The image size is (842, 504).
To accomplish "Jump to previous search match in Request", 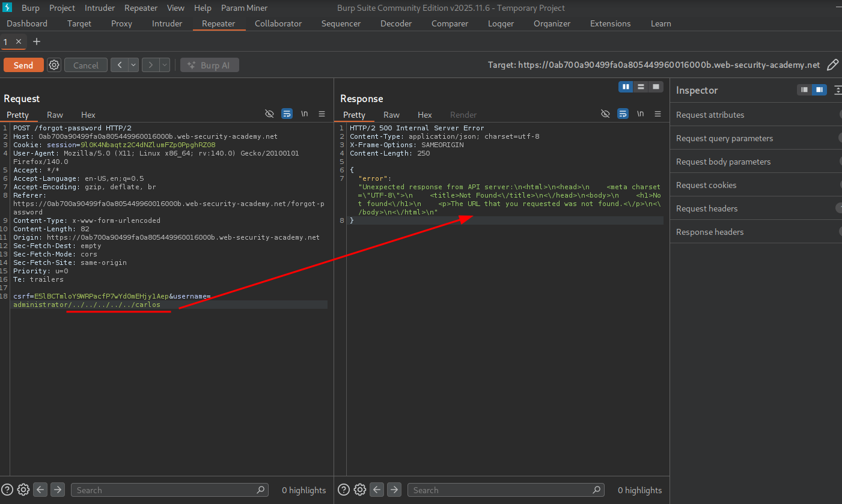I will (40, 490).
